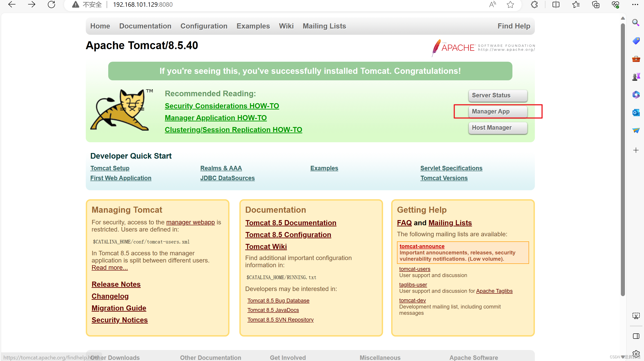
Task: Toggle split screen view icon
Action: point(556,4)
